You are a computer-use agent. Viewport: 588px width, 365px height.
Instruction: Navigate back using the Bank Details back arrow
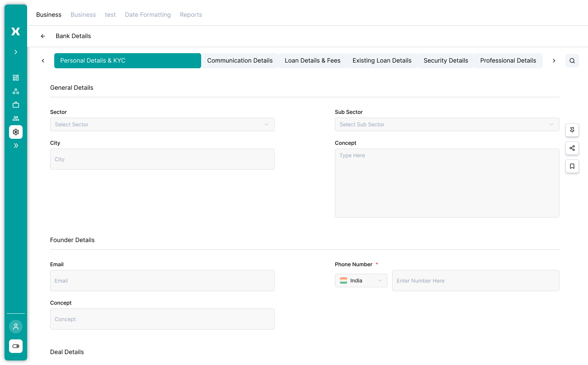coord(43,36)
